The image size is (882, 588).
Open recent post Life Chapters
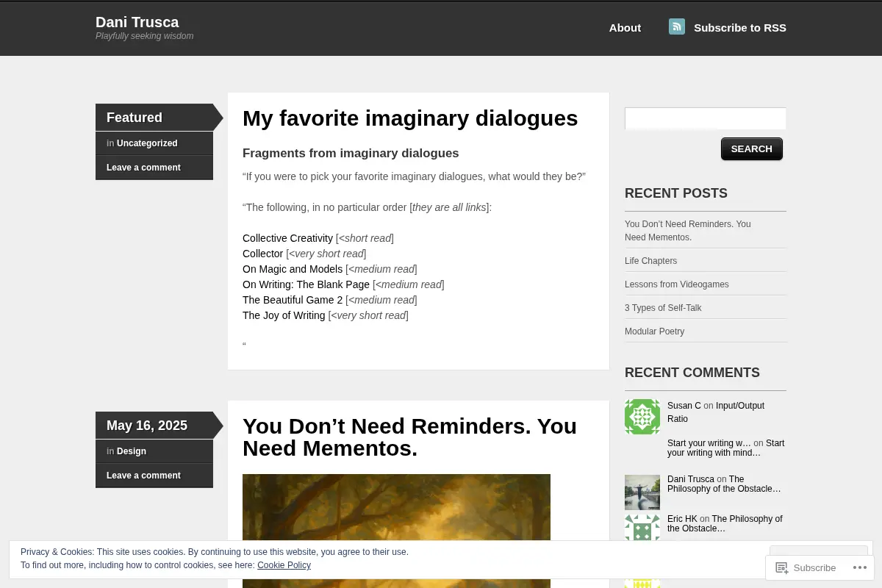(x=650, y=261)
